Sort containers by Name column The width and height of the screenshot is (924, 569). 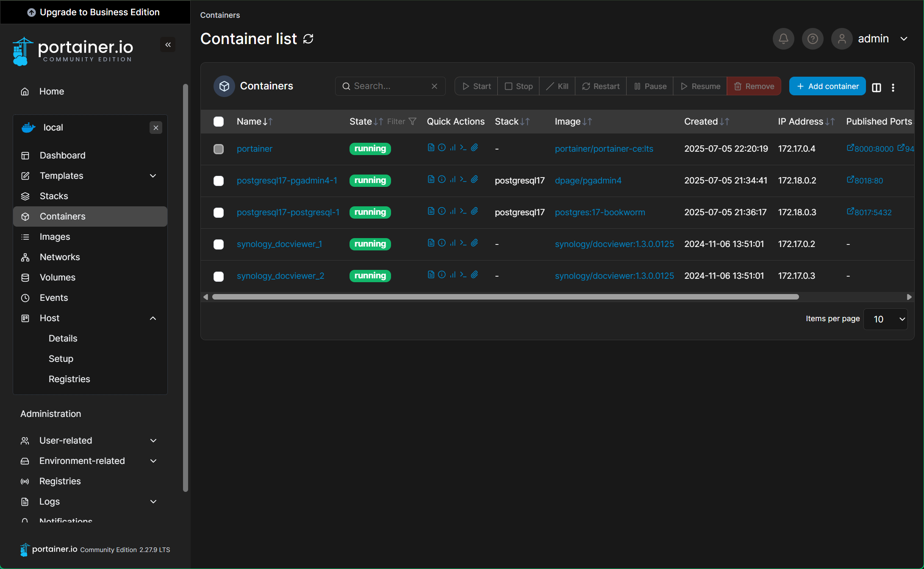pyautogui.click(x=255, y=122)
